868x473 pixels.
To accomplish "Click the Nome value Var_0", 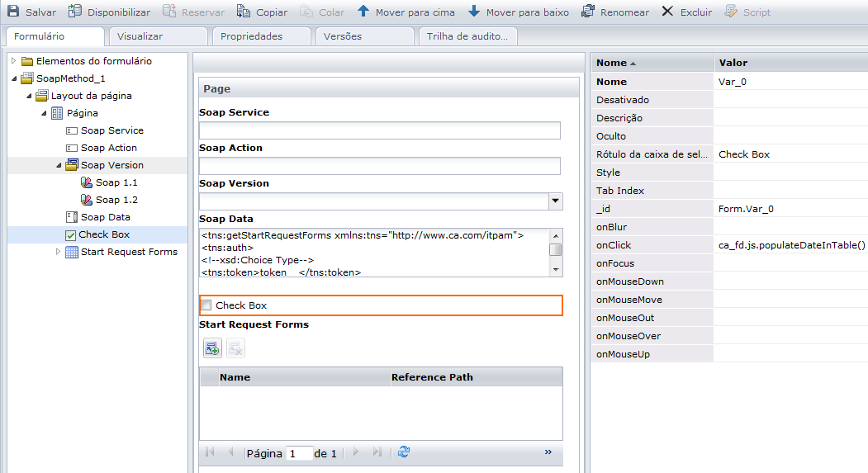I will click(733, 82).
